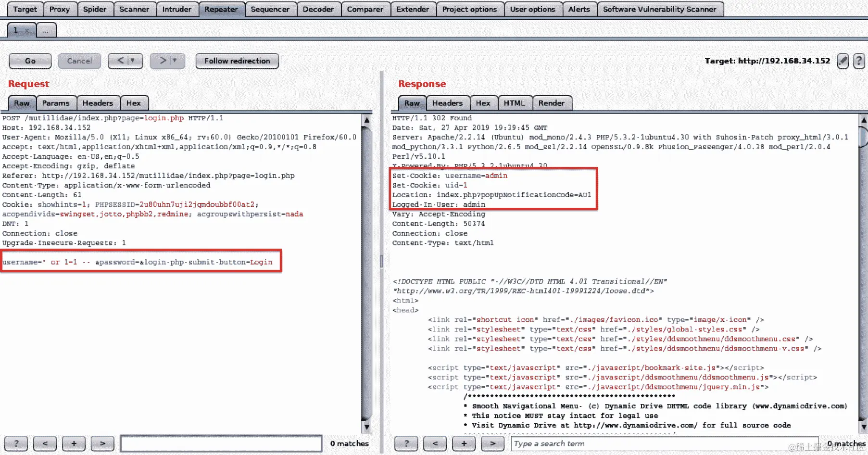Select Request Raw tab
The width and height of the screenshot is (868, 455).
click(x=22, y=103)
